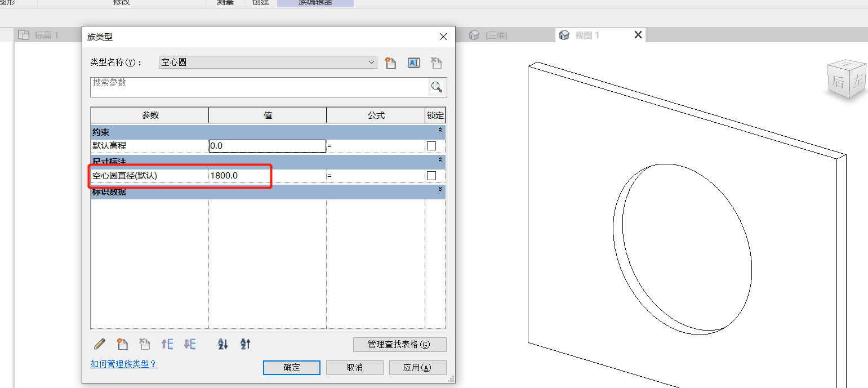Open the 类型名称 dropdown showing 空心圆
The image size is (868, 388).
(x=268, y=63)
